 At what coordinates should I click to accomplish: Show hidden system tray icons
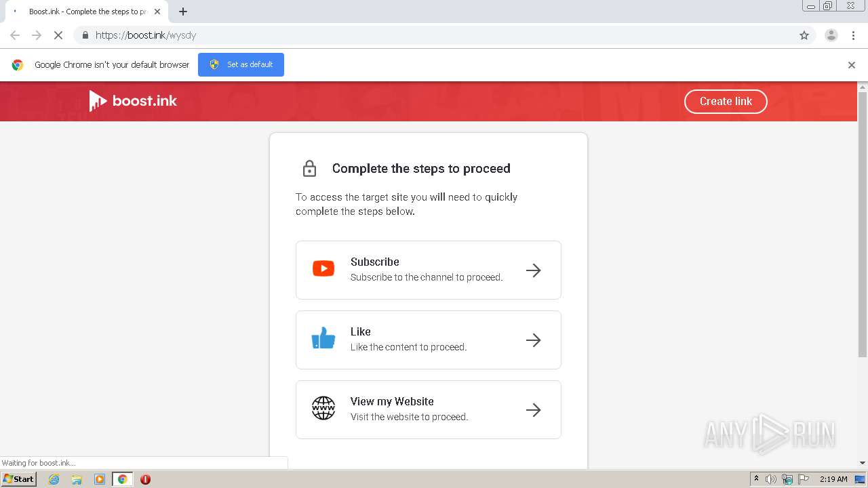[757, 479]
